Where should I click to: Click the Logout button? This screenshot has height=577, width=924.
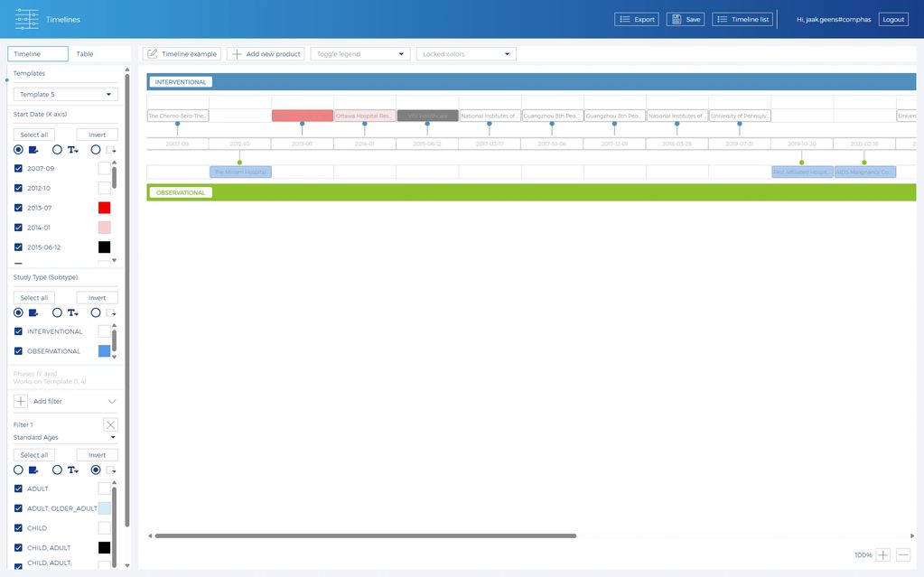click(x=893, y=19)
